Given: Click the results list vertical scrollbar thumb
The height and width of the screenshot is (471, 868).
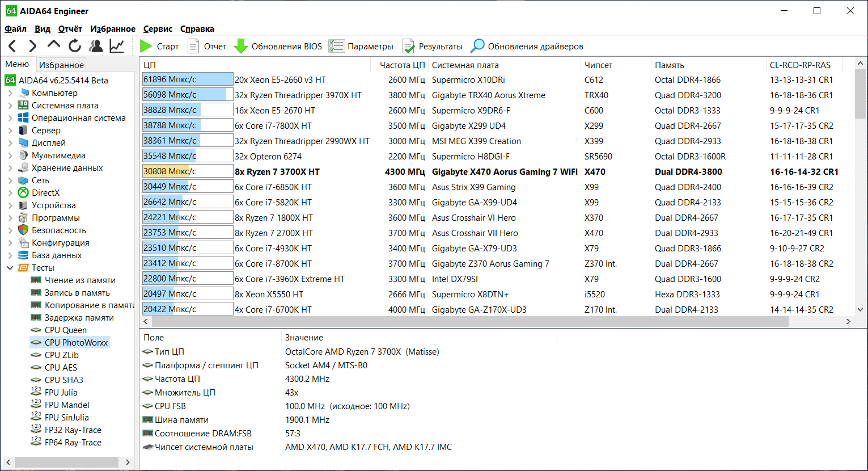Looking at the screenshot, I should click(x=860, y=94).
